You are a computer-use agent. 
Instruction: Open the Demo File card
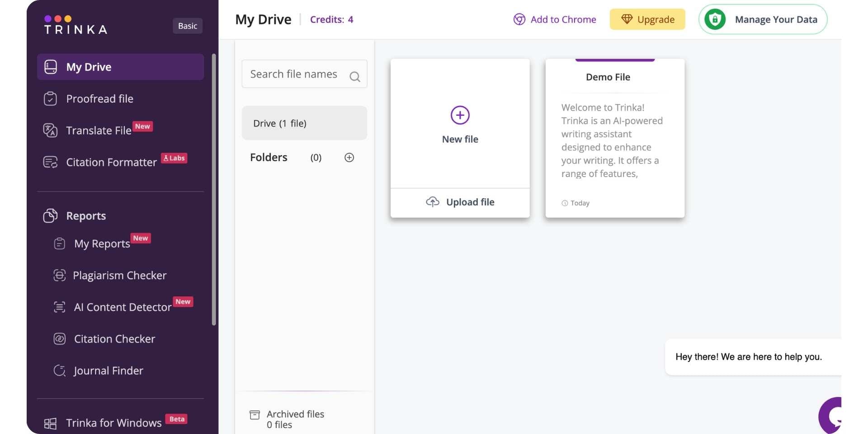pyautogui.click(x=615, y=138)
